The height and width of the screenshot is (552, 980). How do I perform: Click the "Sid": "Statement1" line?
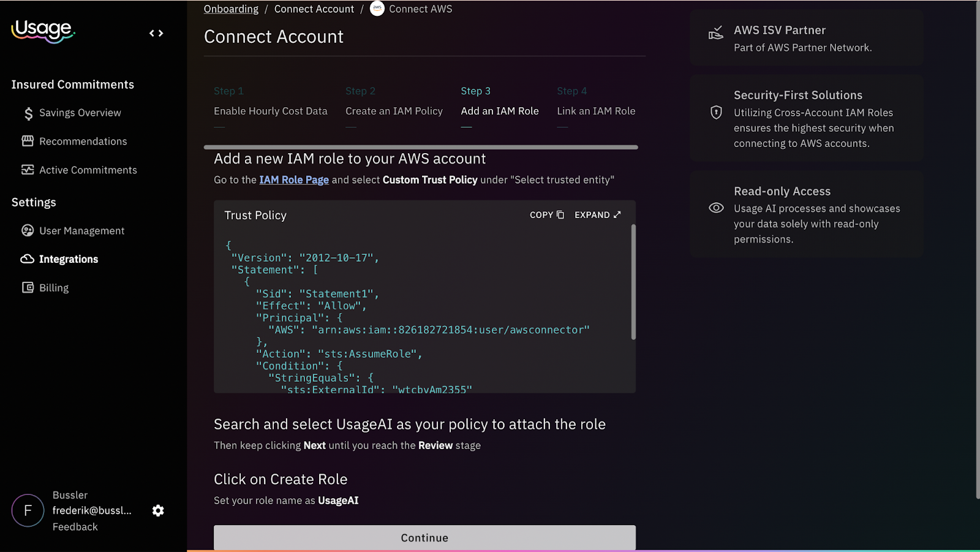pos(317,293)
